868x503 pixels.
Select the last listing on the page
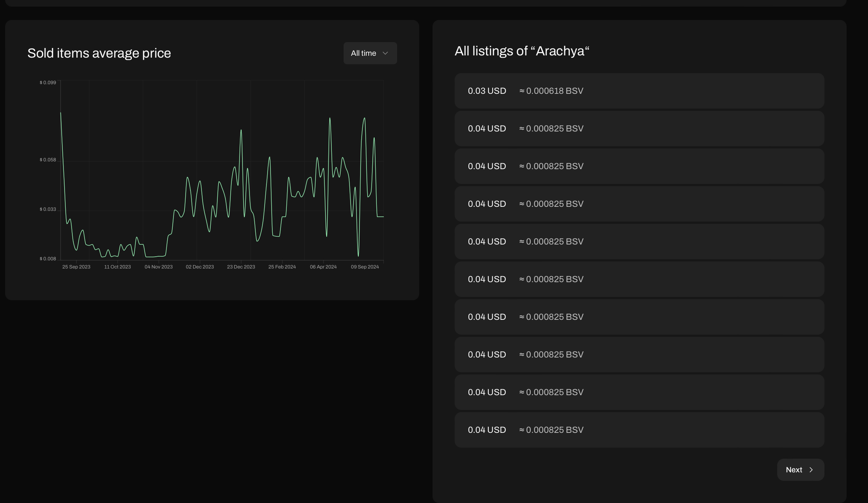[639, 430]
